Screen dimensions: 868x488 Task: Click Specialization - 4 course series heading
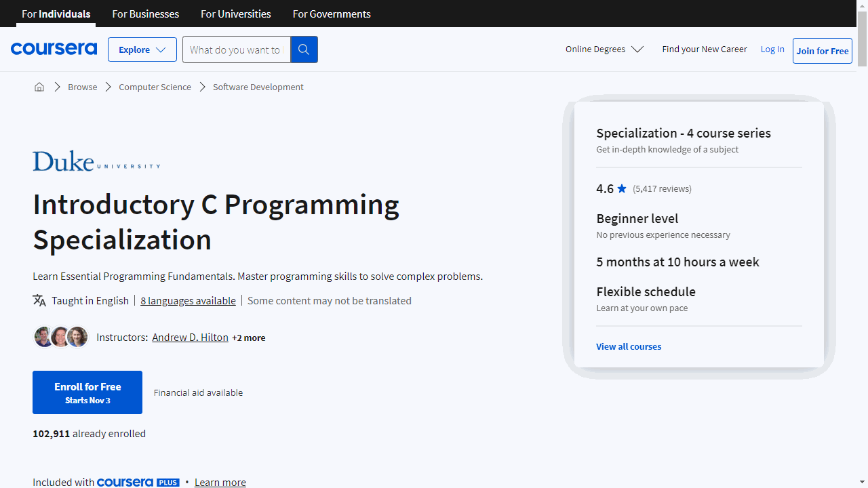click(x=684, y=133)
